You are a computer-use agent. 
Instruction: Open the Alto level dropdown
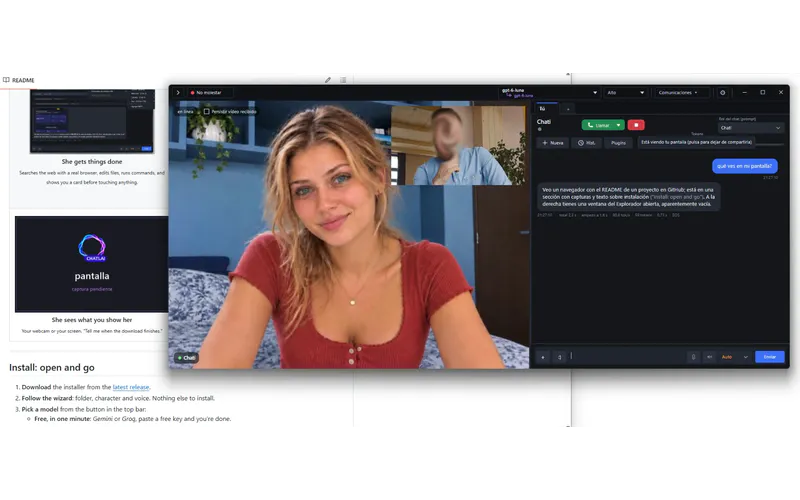pos(626,93)
